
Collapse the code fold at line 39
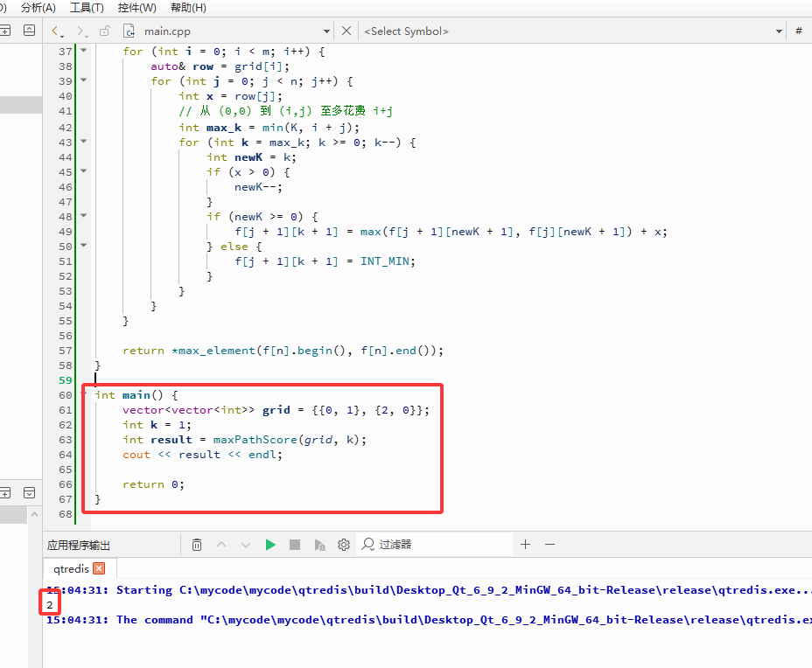pyautogui.click(x=83, y=80)
